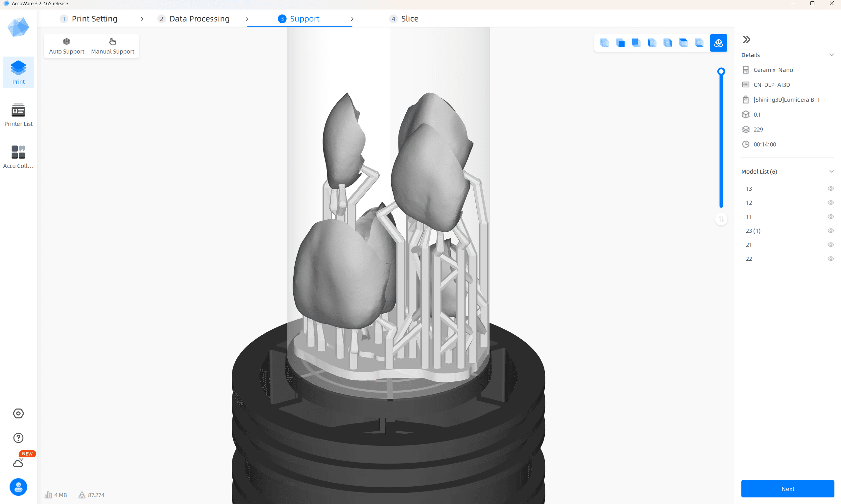Collapse the Model List (6) chevron
Screen dimensions: 841x504
[x=831, y=172]
